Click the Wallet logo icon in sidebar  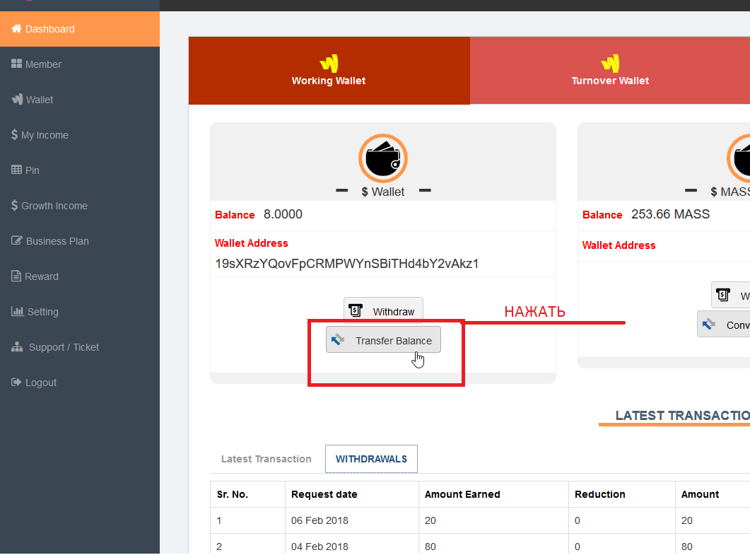[x=17, y=100]
